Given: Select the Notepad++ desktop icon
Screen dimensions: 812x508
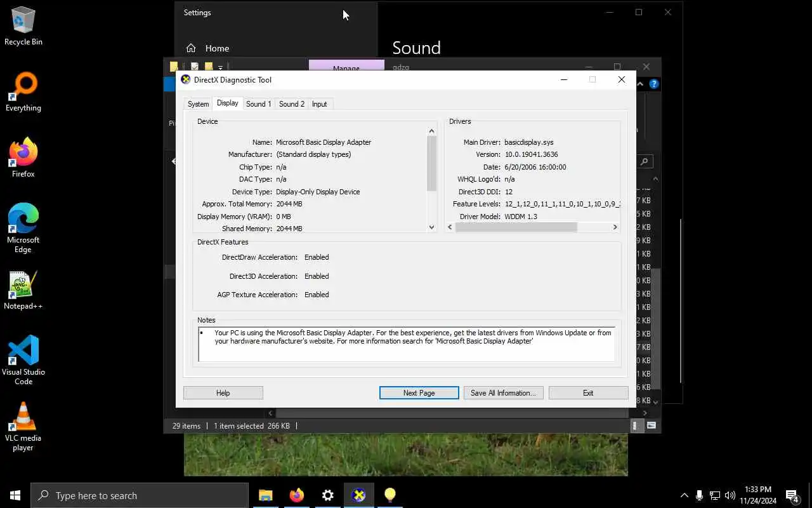Looking at the screenshot, I should click(23, 291).
